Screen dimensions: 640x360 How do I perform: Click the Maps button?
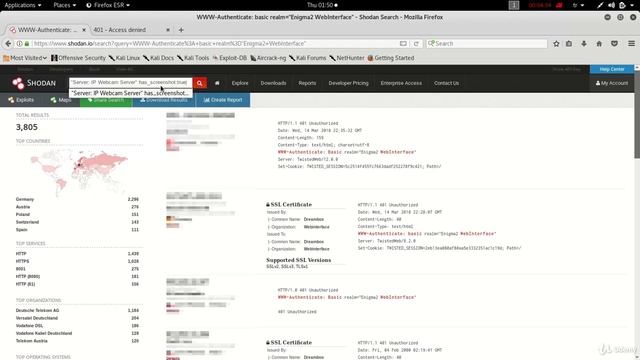coord(61,100)
